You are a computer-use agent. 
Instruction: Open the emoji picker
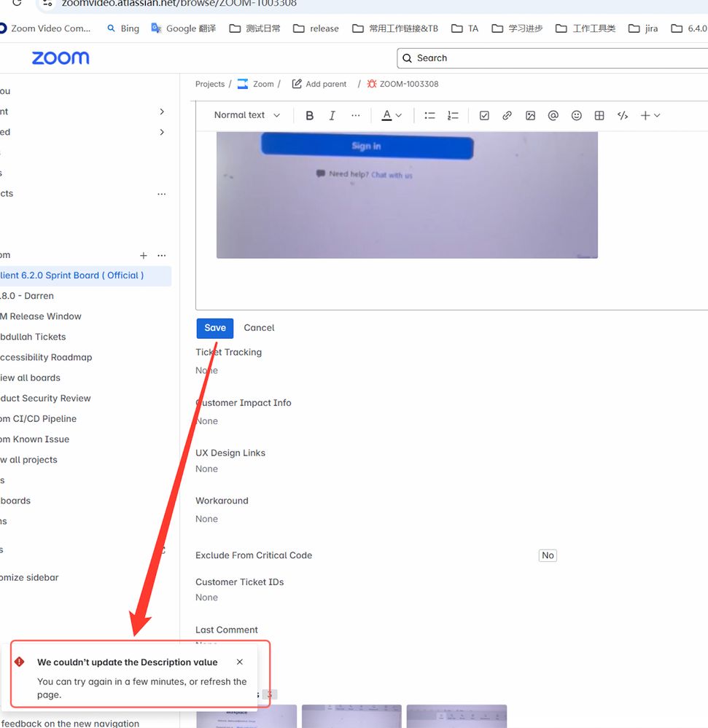tap(576, 116)
